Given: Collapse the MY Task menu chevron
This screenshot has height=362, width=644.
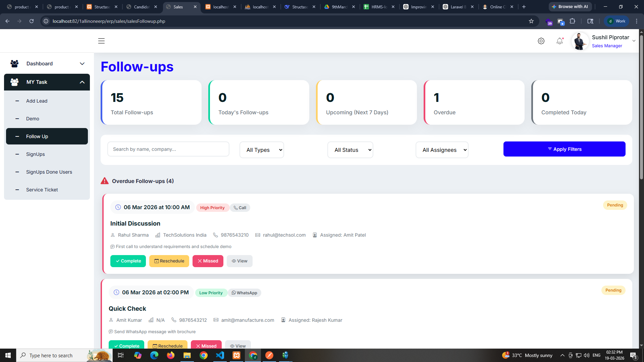Looking at the screenshot, I should 82,82.
